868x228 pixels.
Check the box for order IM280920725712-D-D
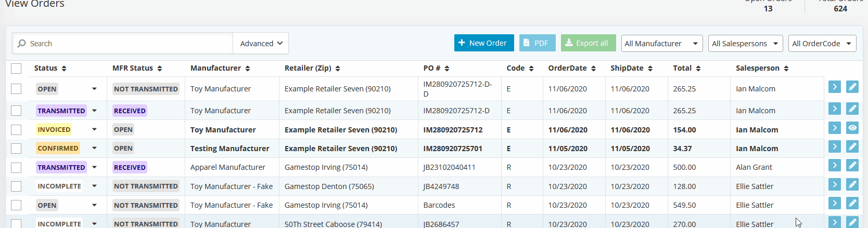point(16,89)
